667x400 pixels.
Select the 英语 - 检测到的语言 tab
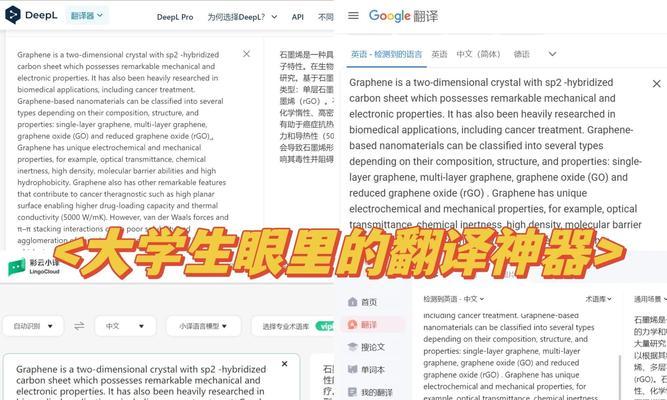click(x=386, y=54)
